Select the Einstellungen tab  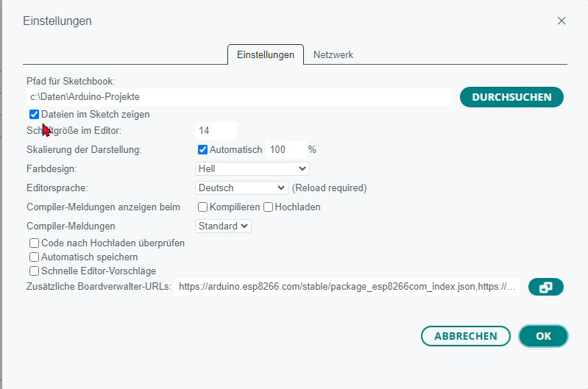tap(266, 55)
